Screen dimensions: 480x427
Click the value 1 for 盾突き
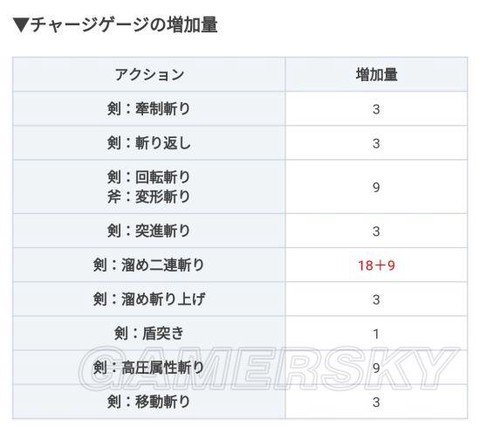click(376, 334)
